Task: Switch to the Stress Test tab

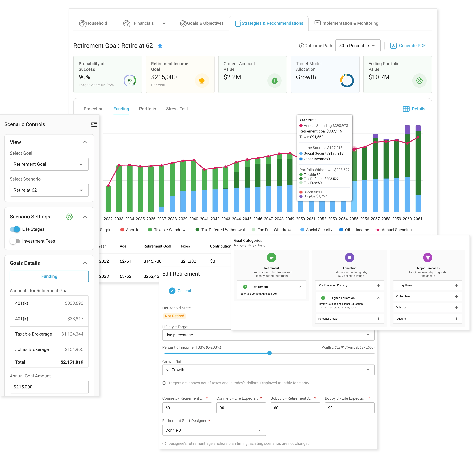Action: [177, 109]
